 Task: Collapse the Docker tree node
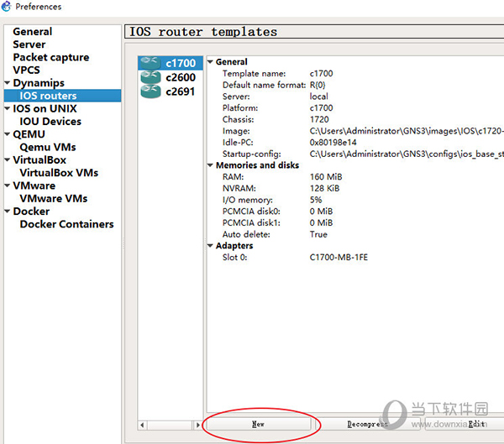click(7, 212)
